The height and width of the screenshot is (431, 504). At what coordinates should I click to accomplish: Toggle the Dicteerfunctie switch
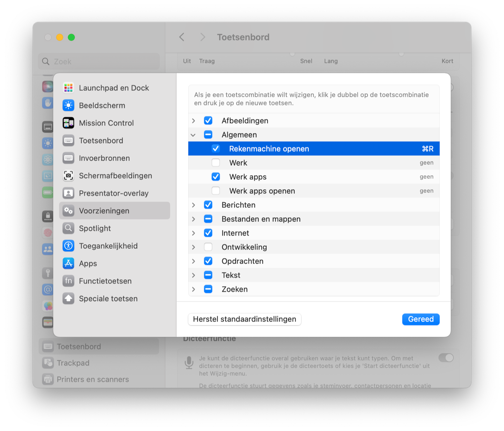tap(446, 358)
